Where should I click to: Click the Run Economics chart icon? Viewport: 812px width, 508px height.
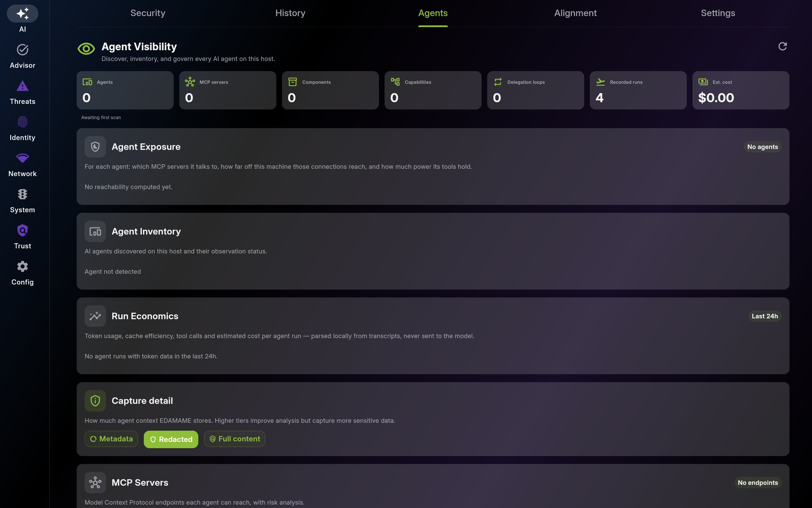click(95, 316)
